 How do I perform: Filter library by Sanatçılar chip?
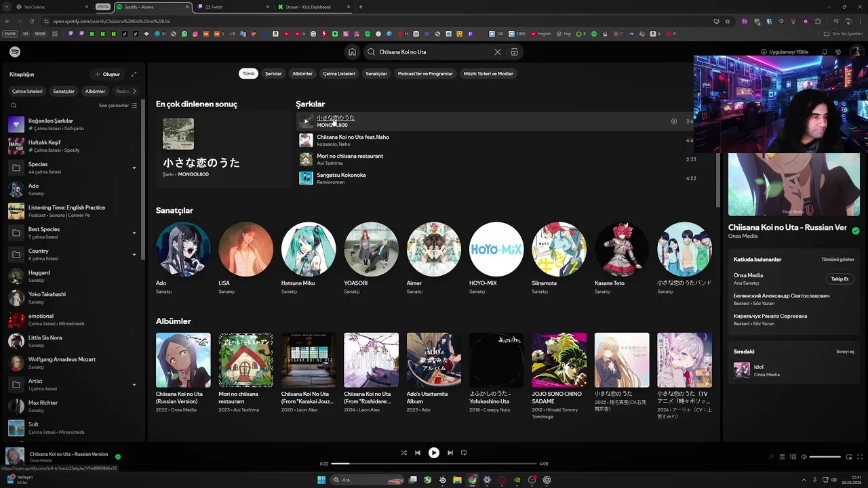pos(64,91)
